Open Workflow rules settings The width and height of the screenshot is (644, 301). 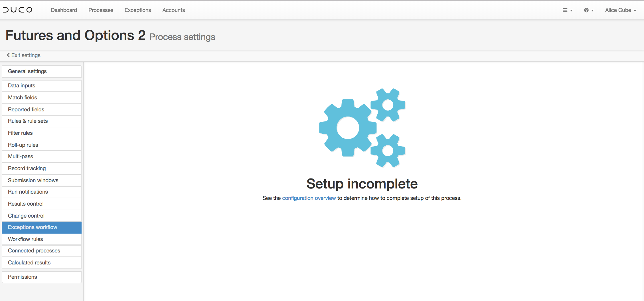pyautogui.click(x=42, y=239)
